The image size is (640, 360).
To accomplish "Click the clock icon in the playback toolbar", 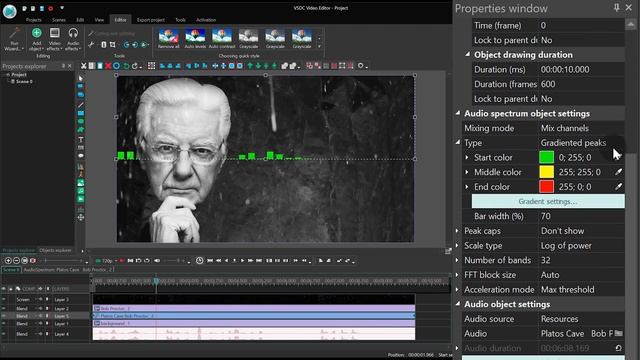I will (x=200, y=260).
